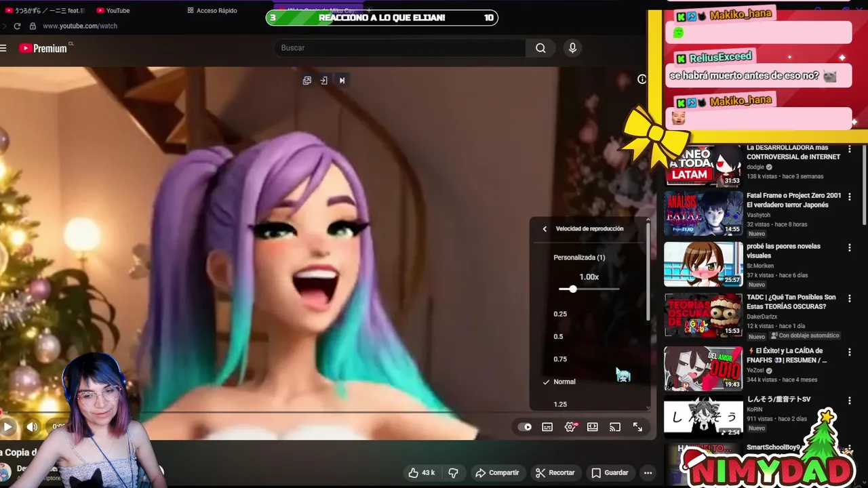Open the player settings gear icon

(x=570, y=427)
